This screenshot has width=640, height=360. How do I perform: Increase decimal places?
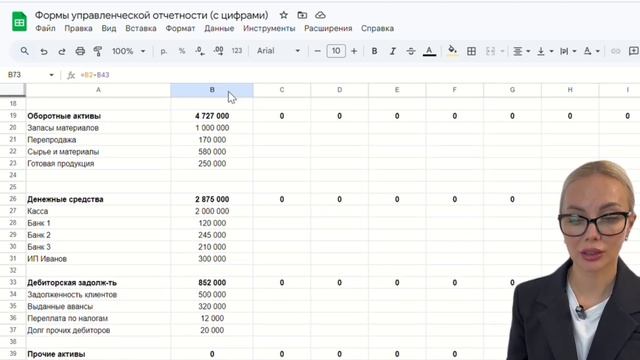tap(219, 51)
